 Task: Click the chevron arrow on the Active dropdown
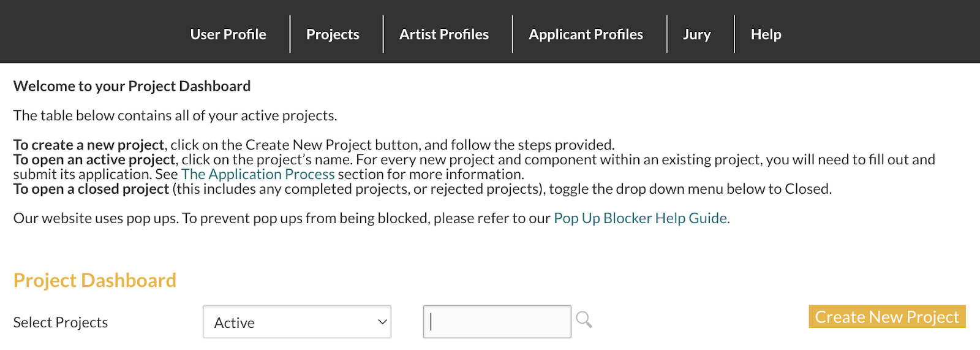coord(382,322)
